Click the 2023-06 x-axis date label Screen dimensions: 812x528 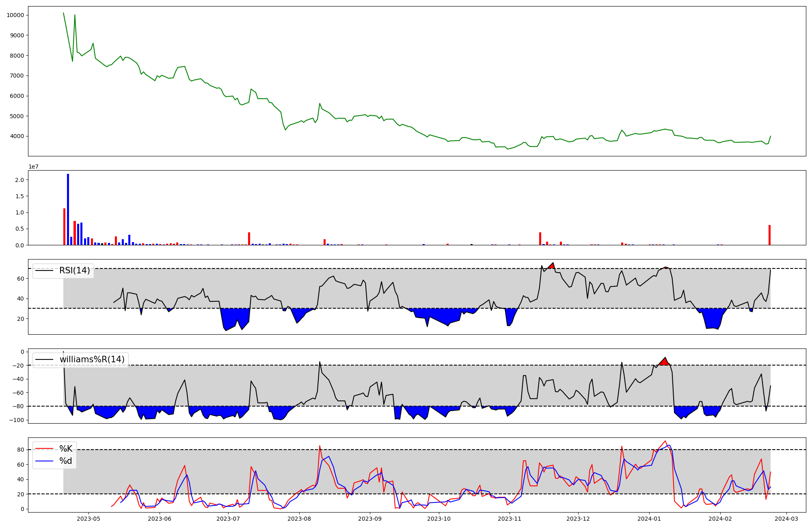point(160,519)
